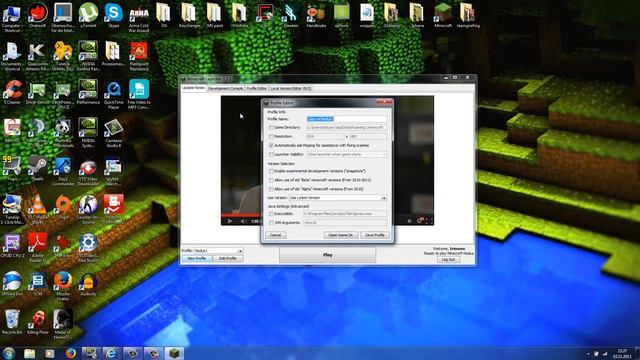
Task: Uncheck automatically ask Mojang for crash assistance
Action: click(271, 145)
